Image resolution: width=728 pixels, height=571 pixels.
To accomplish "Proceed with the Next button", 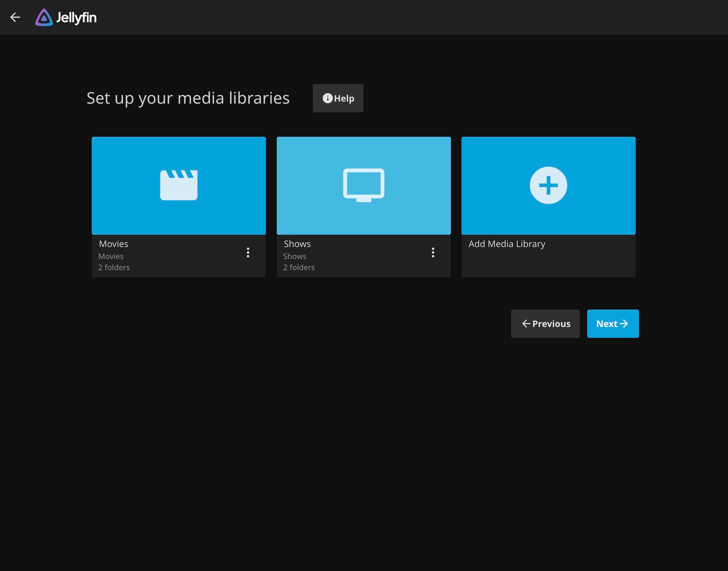I will [x=612, y=324].
